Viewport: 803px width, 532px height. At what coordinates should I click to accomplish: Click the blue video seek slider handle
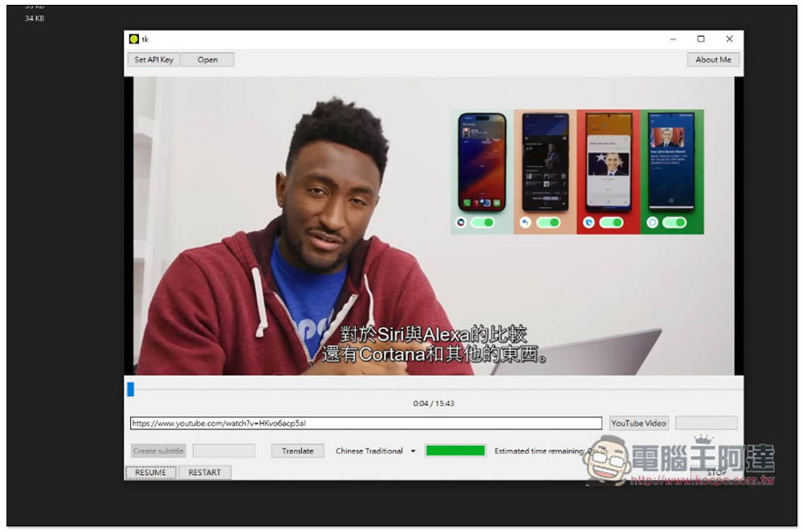[131, 389]
